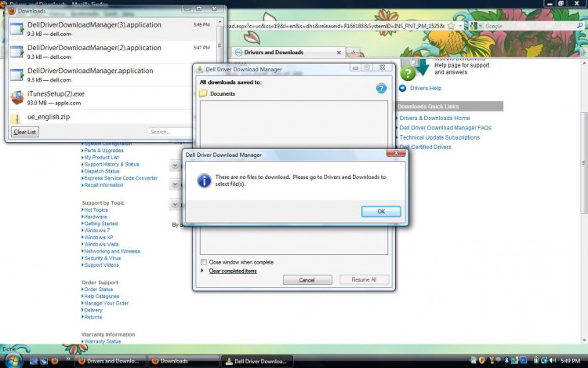The height and width of the screenshot is (368, 588).
Task: Click the info icon in the message dialog
Action: click(x=204, y=180)
